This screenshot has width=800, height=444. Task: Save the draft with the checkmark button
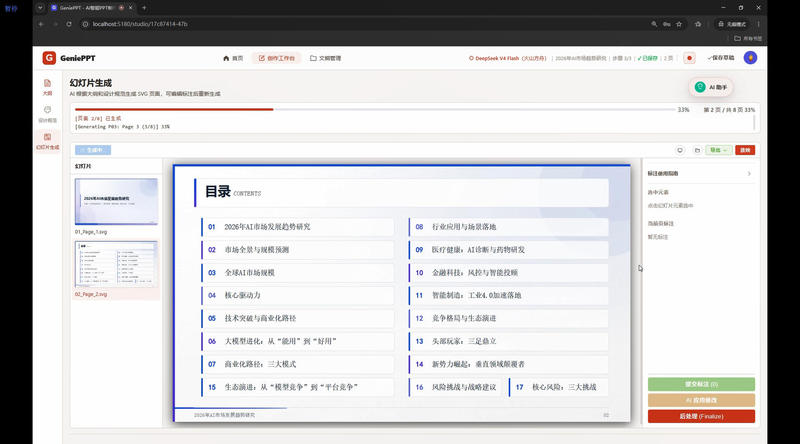pyautogui.click(x=721, y=58)
